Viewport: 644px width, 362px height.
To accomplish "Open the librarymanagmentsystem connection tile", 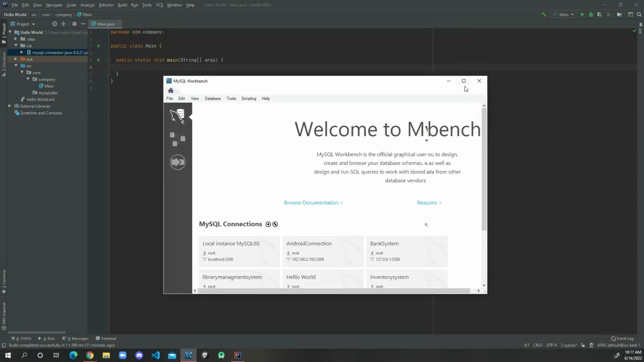I will tap(239, 280).
